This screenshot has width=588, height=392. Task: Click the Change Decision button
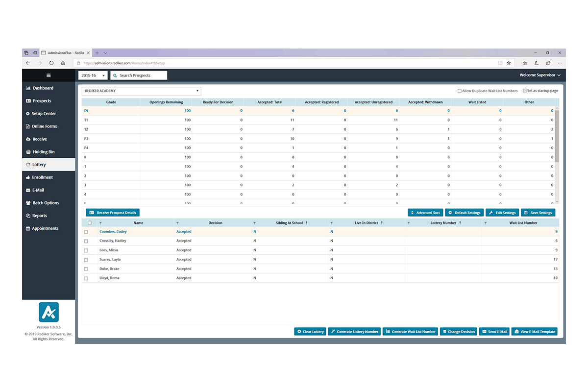459,332
